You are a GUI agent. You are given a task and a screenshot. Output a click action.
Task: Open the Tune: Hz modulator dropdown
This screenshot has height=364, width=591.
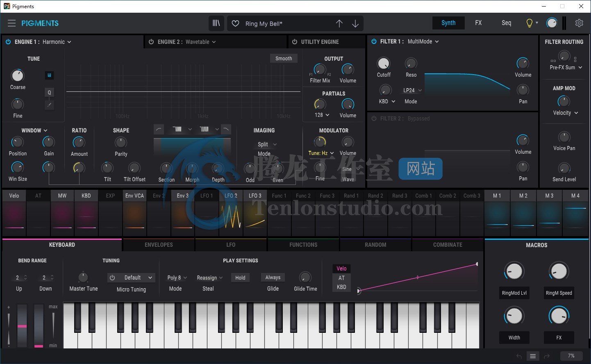(x=321, y=153)
